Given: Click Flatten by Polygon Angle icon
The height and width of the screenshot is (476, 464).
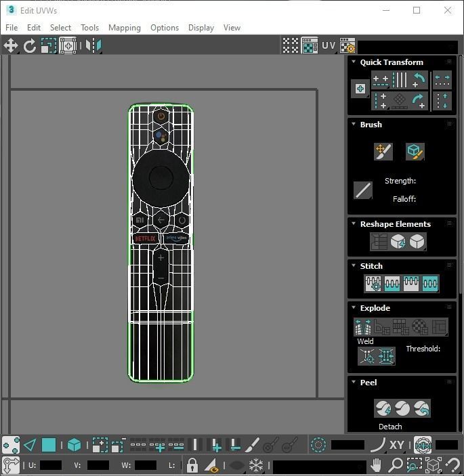Looking at the screenshot, I should click(x=382, y=327).
